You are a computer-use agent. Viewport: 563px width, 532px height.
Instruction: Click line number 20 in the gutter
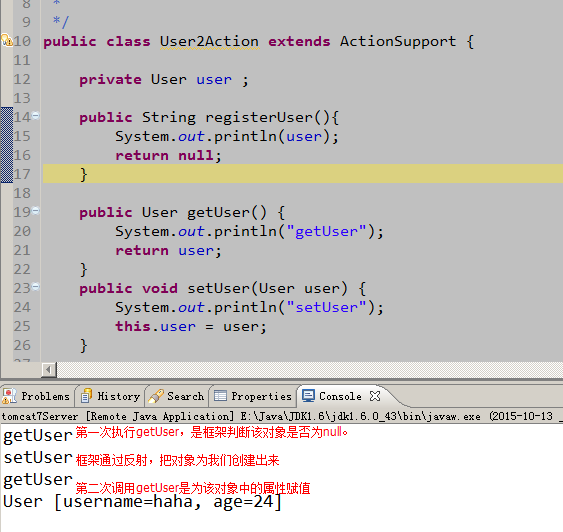[22, 231]
